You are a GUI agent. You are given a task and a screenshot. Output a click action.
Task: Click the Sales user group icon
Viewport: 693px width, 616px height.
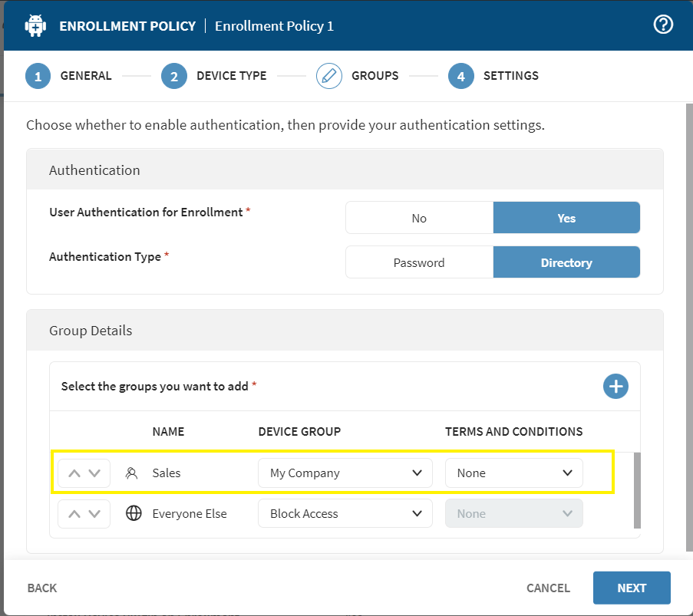(x=132, y=473)
